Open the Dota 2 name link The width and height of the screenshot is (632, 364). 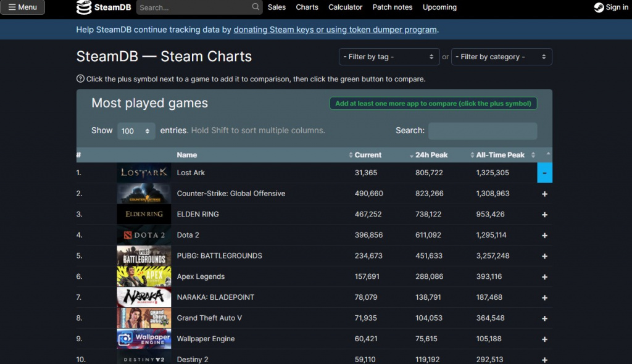coord(188,235)
